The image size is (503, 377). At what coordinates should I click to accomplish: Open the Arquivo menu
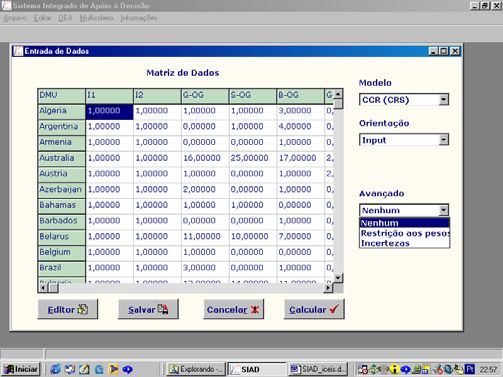click(x=15, y=18)
